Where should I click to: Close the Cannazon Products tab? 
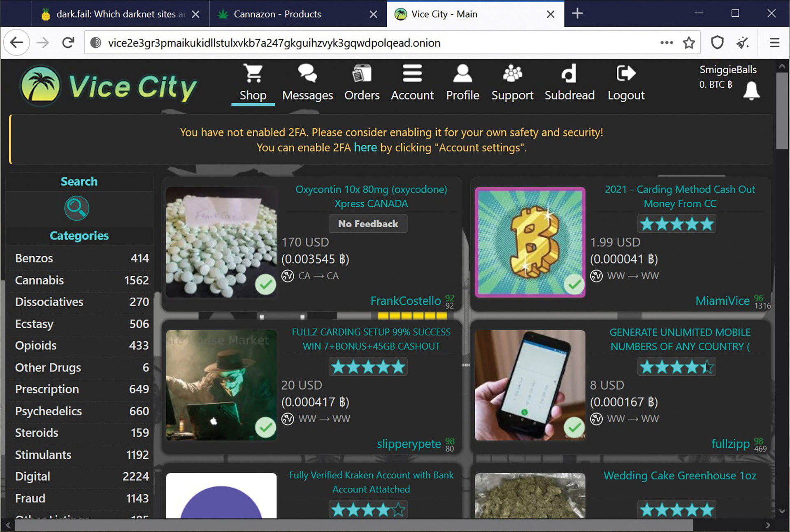[373, 14]
